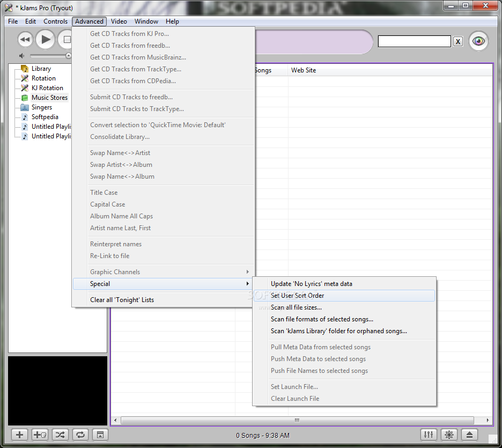Click the add smart playlist button

pos(40,435)
